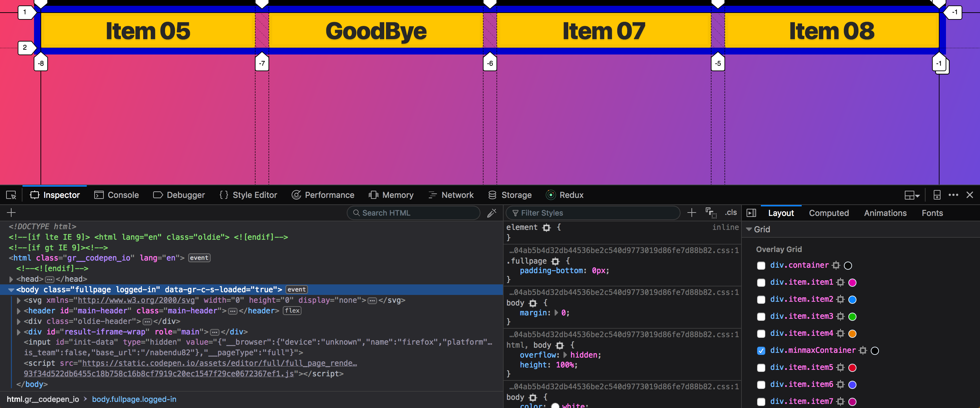Highlight 'html, body' selector target icon
The height and width of the screenshot is (408, 980).
560,345
